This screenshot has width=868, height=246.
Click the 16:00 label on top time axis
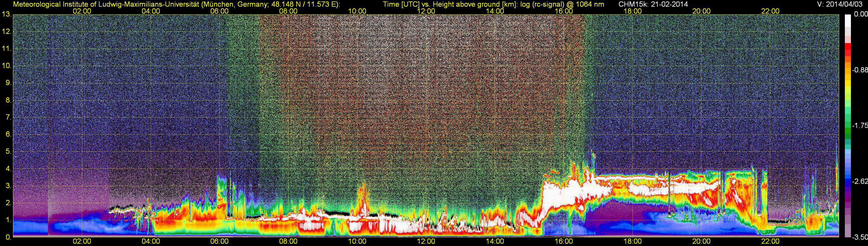(x=564, y=11)
